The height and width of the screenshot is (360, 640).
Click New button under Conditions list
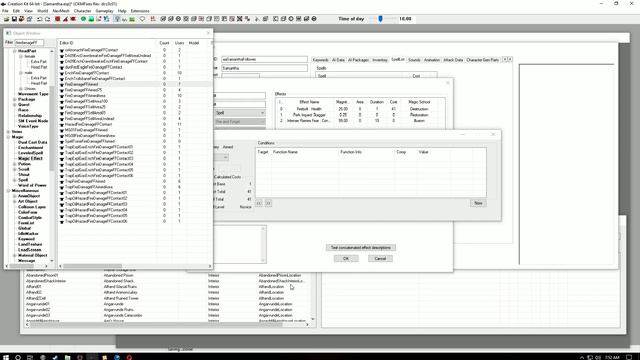click(x=478, y=203)
